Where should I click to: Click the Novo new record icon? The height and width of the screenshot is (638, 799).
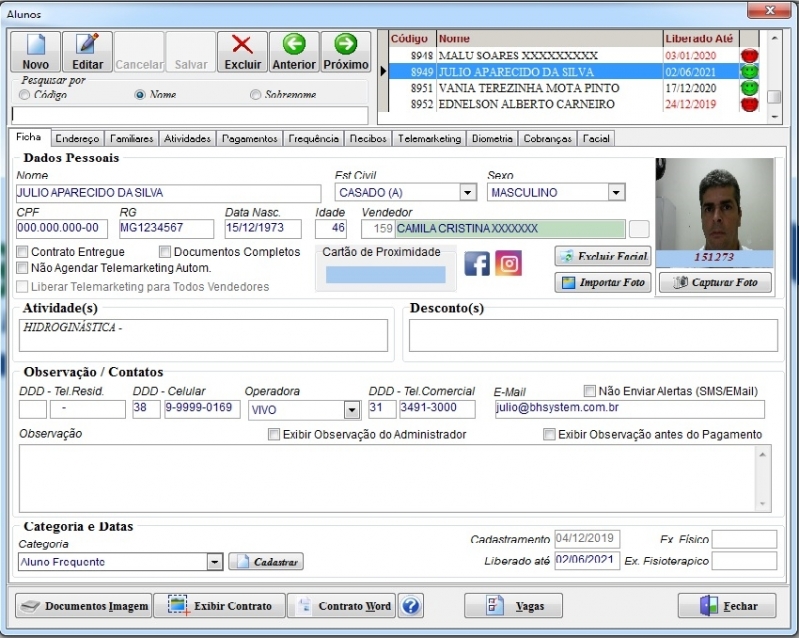point(35,45)
